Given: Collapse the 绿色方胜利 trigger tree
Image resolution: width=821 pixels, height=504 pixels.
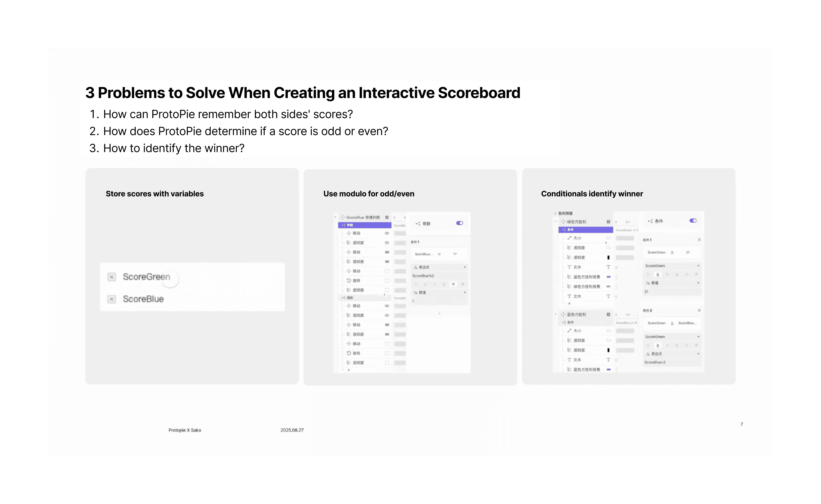Looking at the screenshot, I should (556, 221).
